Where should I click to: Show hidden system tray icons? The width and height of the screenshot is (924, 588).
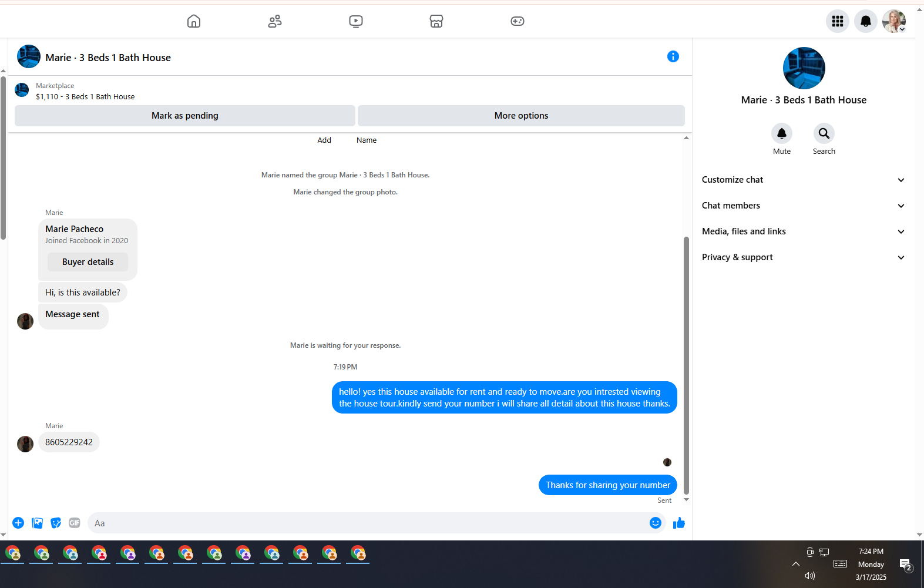[x=796, y=564]
